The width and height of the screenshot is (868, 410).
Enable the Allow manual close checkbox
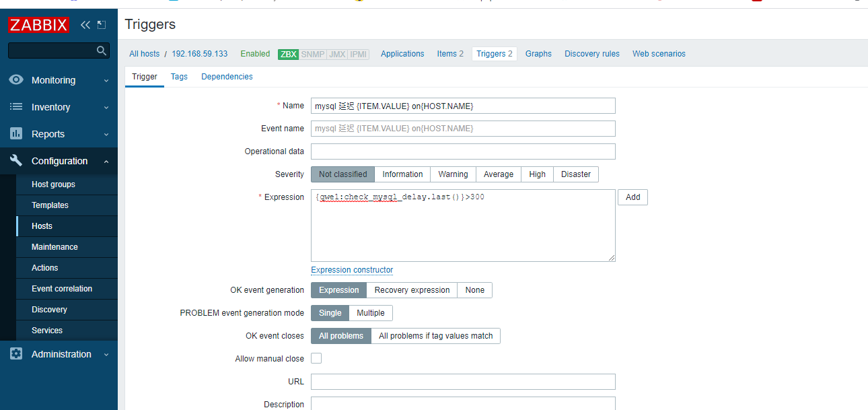point(316,359)
